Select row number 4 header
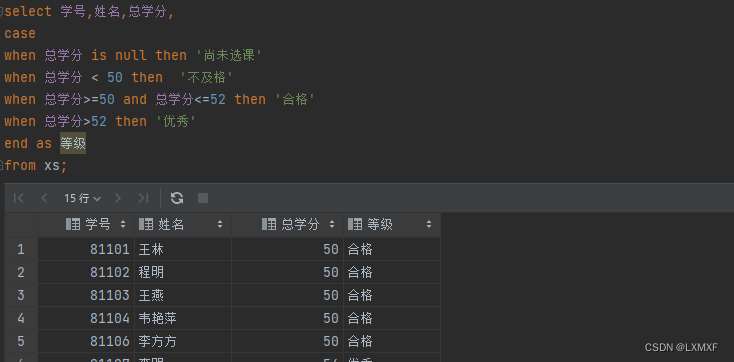The image size is (734, 362). coord(21,318)
